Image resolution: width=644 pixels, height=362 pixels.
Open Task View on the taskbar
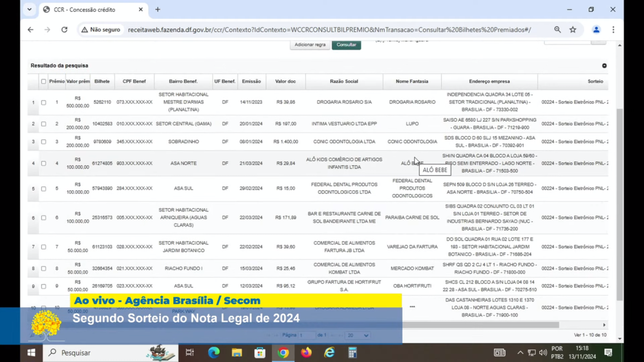pyautogui.click(x=190, y=352)
